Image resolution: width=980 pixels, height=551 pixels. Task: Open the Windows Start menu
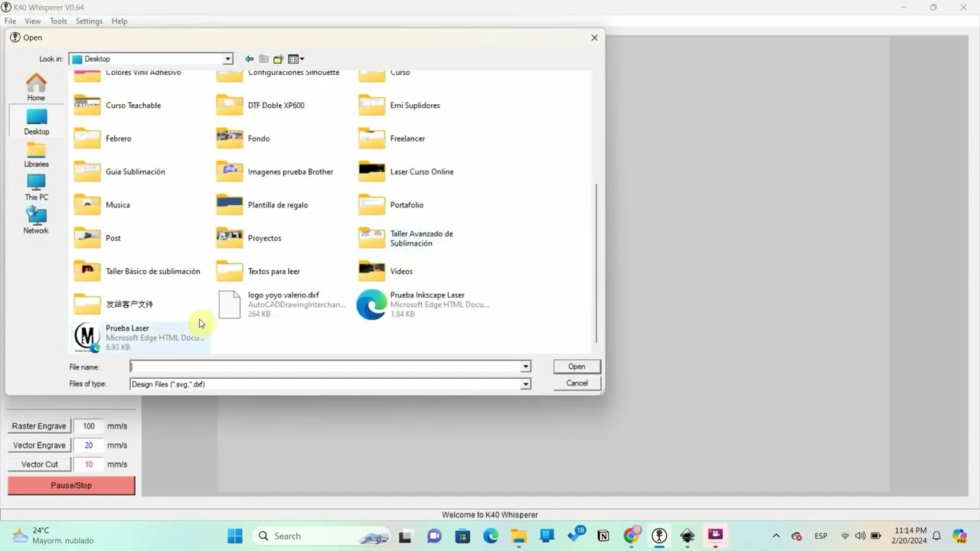pos(235,536)
